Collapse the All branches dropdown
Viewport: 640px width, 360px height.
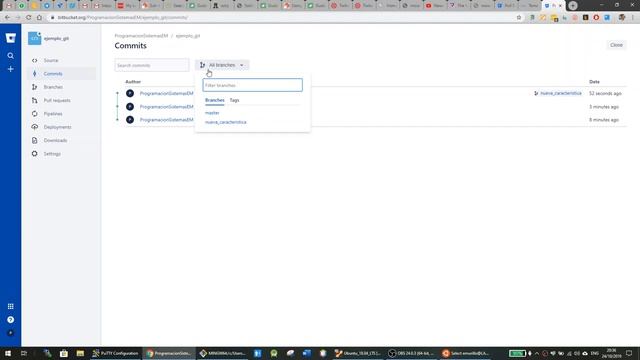pyautogui.click(x=222, y=65)
